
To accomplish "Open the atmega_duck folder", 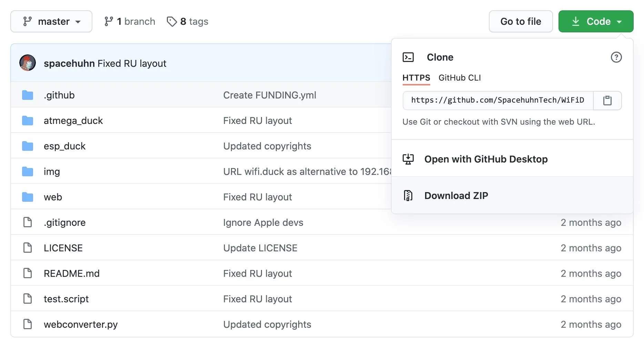I will tap(73, 121).
